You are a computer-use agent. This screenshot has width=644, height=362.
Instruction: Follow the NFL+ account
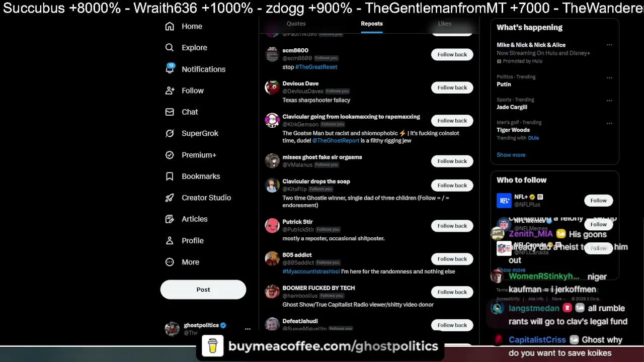click(598, 201)
